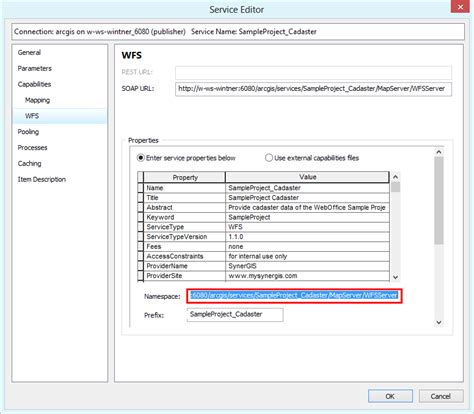474x414 pixels.
Task: Open the Caching settings
Action: coord(29,163)
